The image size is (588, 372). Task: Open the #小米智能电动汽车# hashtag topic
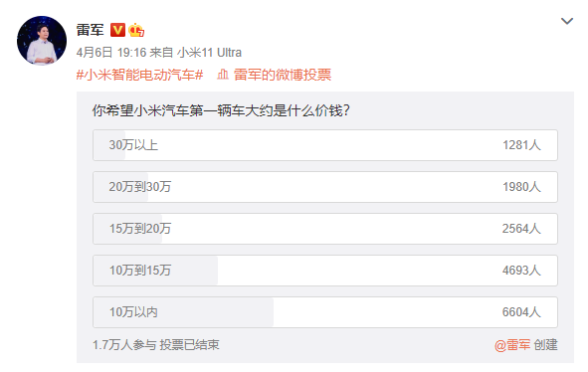click(x=140, y=75)
